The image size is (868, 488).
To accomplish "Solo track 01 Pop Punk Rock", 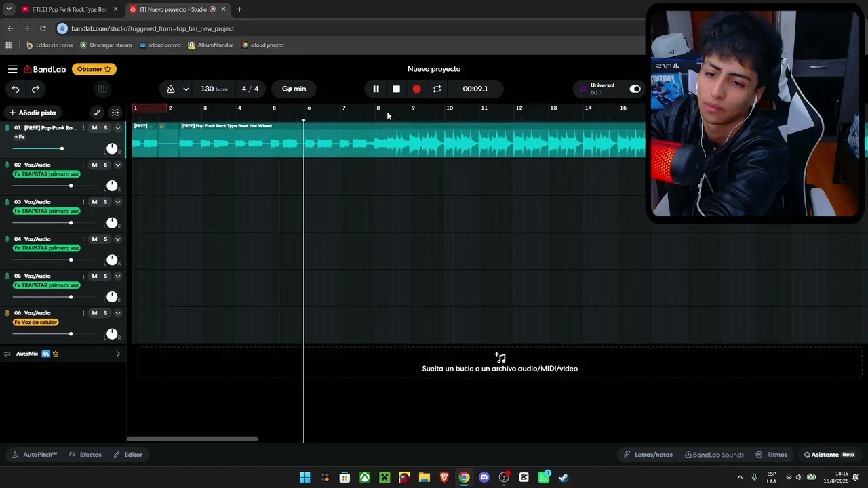I will (x=105, y=128).
